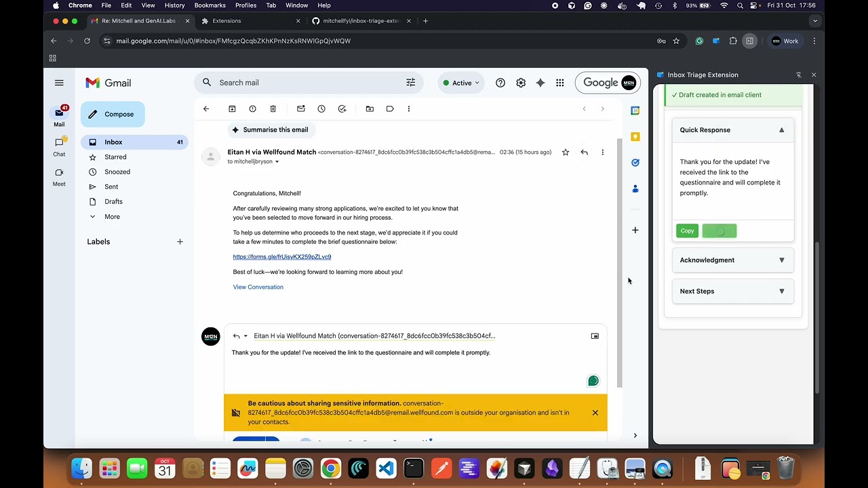Screen dimensions: 868x488
Task: Toggle Gmail main menu hamburger
Action: [x=59, y=83]
